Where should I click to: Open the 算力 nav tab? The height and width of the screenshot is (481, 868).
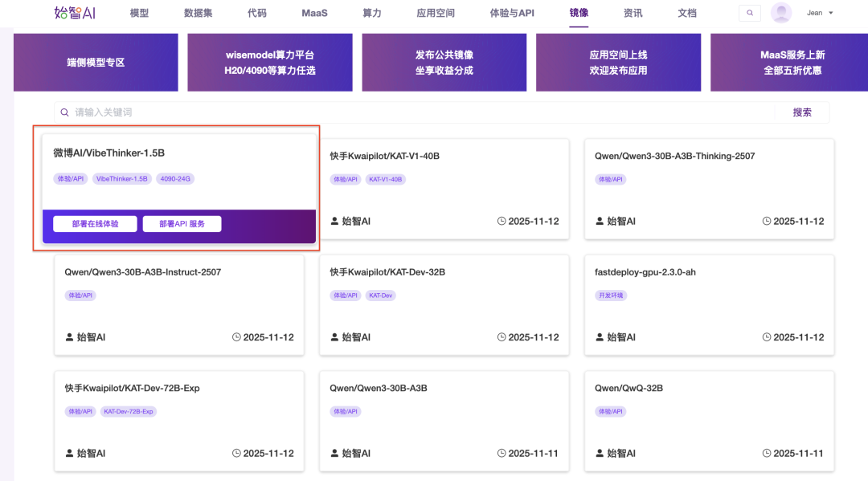(372, 13)
